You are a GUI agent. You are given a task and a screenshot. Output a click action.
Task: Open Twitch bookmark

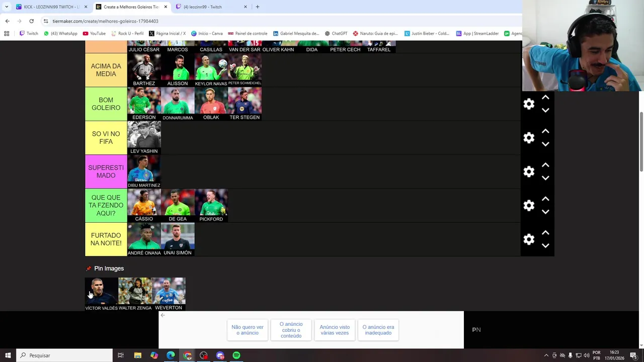[x=29, y=34]
